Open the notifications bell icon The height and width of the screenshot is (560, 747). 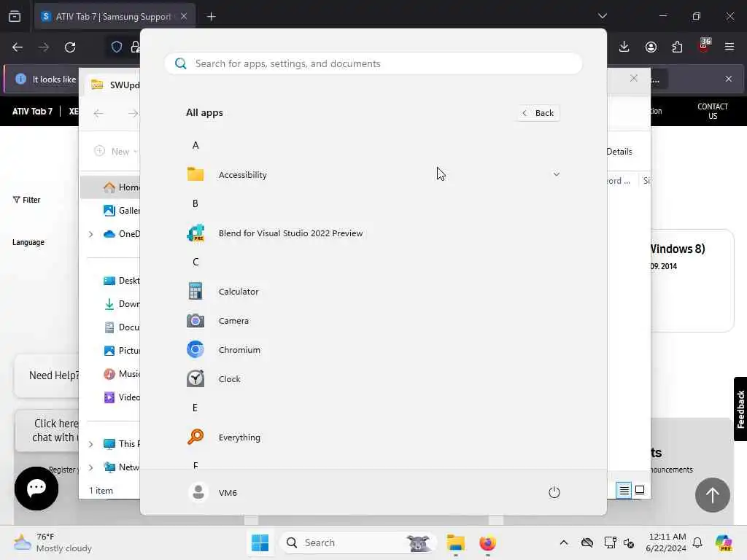pos(697,542)
